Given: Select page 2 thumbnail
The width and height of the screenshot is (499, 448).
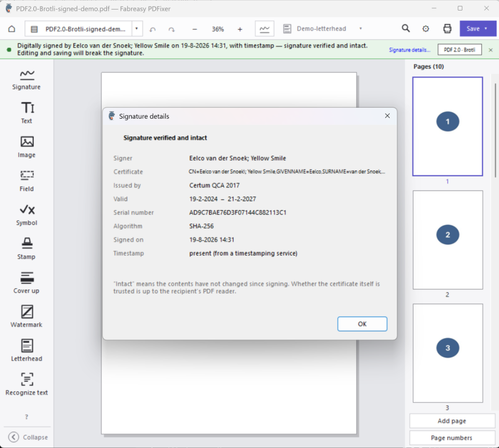Looking at the screenshot, I should click(448, 240).
